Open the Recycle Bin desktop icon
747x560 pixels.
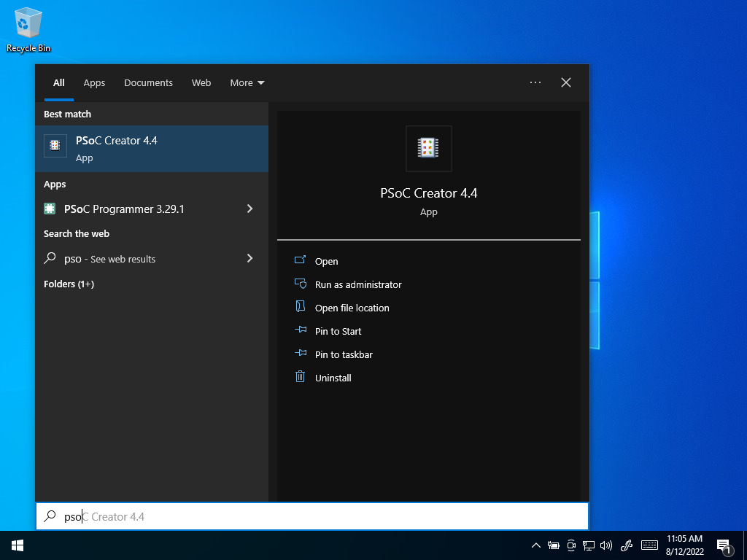(x=28, y=29)
